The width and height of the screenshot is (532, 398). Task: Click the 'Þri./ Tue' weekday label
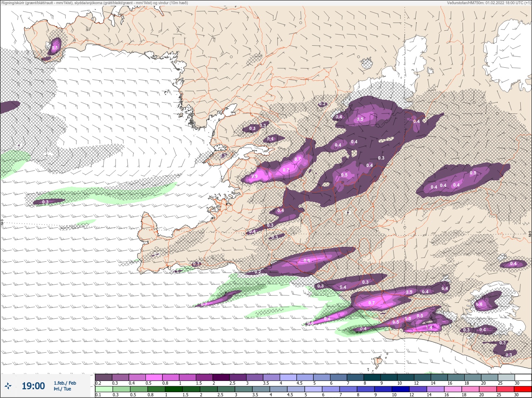coord(62,389)
